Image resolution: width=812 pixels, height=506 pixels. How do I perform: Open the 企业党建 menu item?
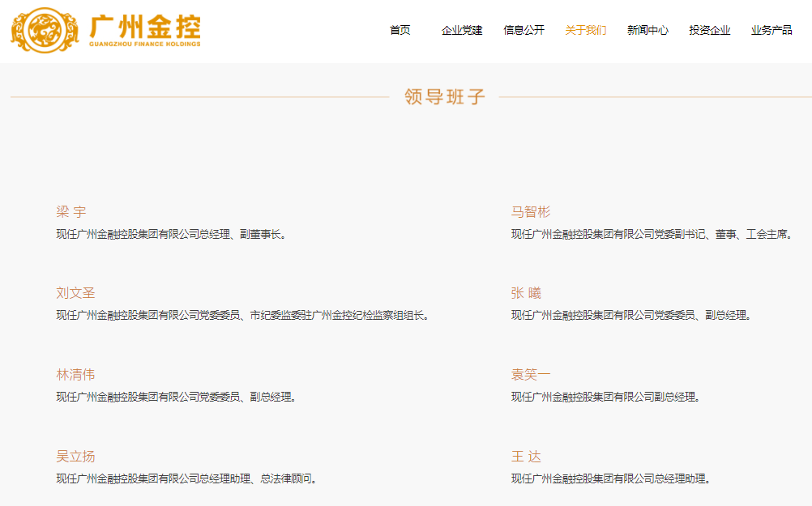tap(461, 30)
